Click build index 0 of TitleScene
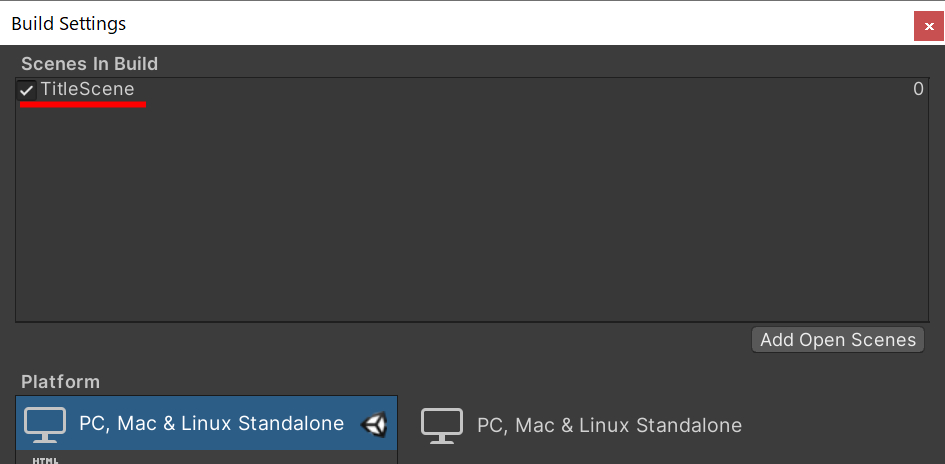 click(x=918, y=89)
